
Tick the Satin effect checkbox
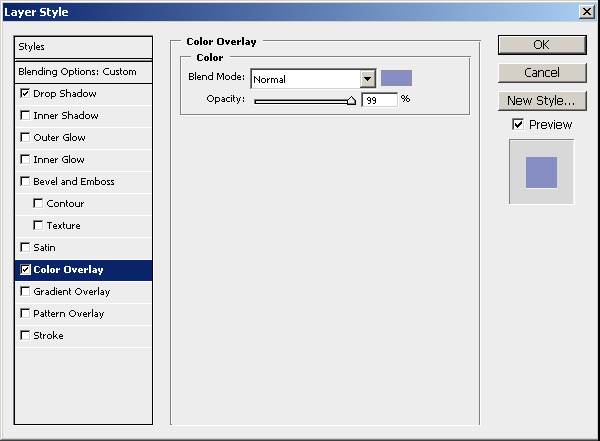point(25,248)
